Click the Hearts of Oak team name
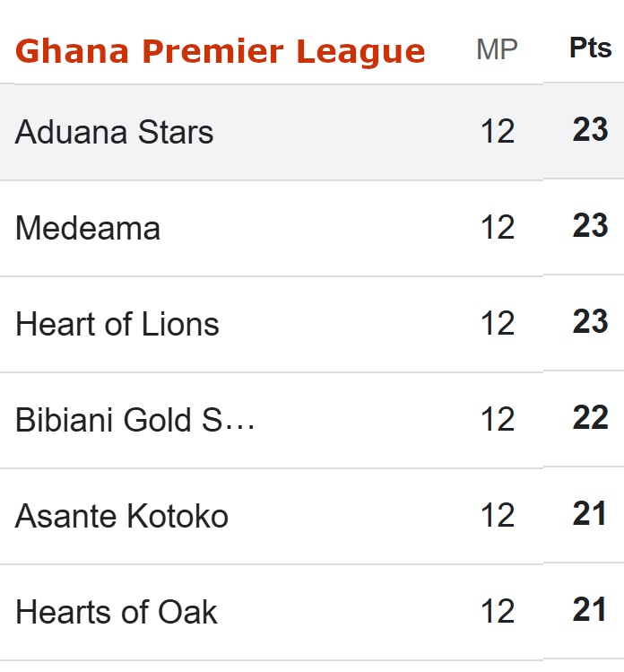Viewport: 624px width, 672px height. (x=117, y=613)
